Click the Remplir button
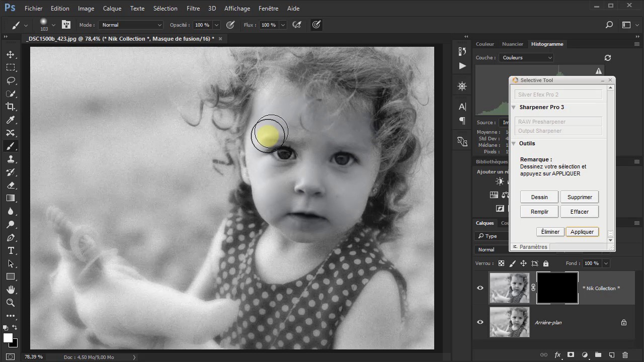This screenshot has width=644, height=362. click(539, 212)
